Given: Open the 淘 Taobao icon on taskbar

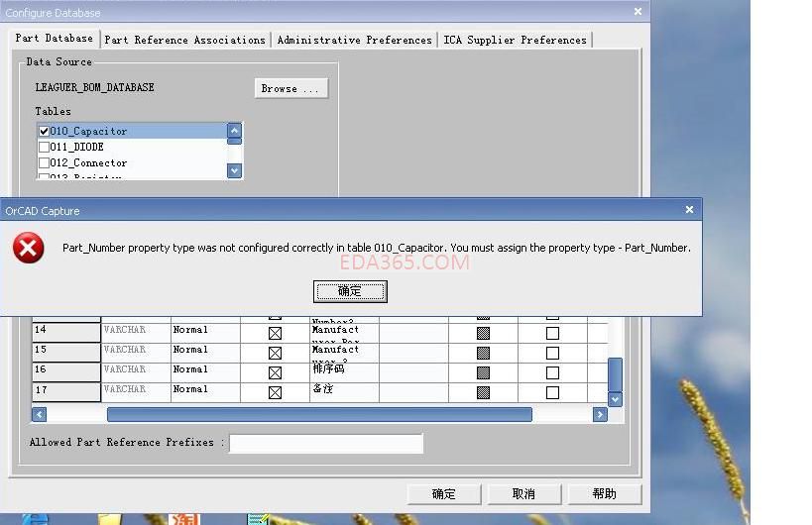Looking at the screenshot, I should click(183, 519).
